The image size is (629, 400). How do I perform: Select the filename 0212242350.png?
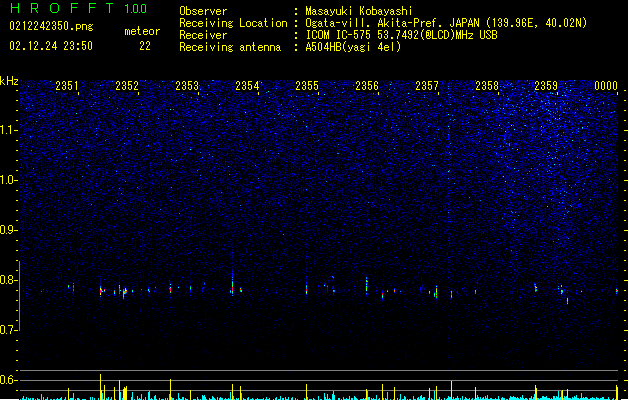pos(51,26)
